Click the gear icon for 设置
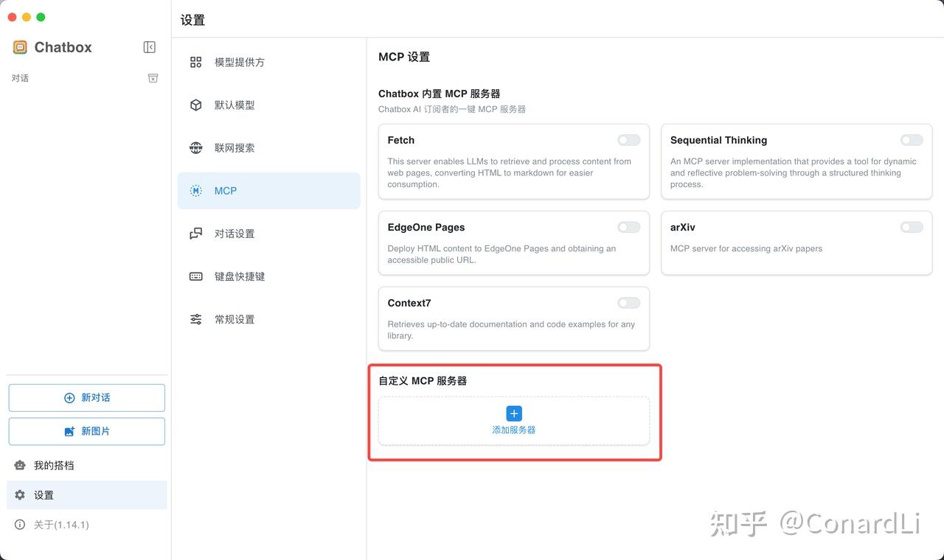This screenshot has width=944, height=560. pyautogui.click(x=20, y=495)
